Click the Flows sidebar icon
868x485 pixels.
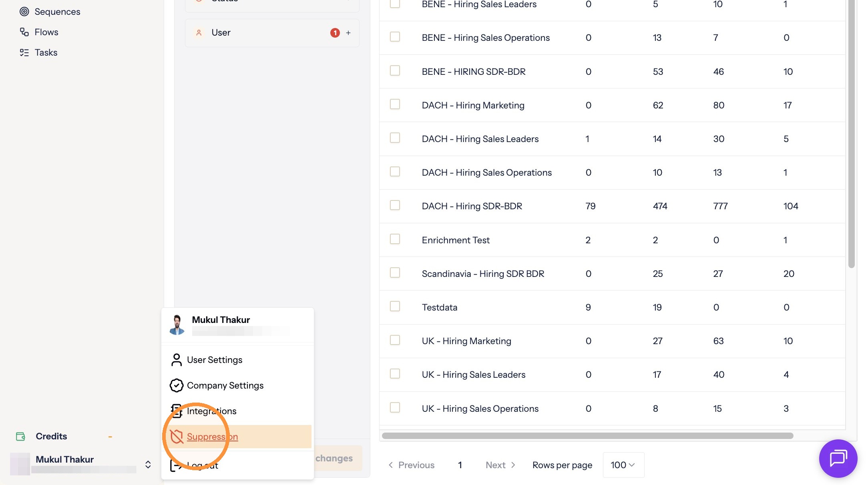point(24,32)
